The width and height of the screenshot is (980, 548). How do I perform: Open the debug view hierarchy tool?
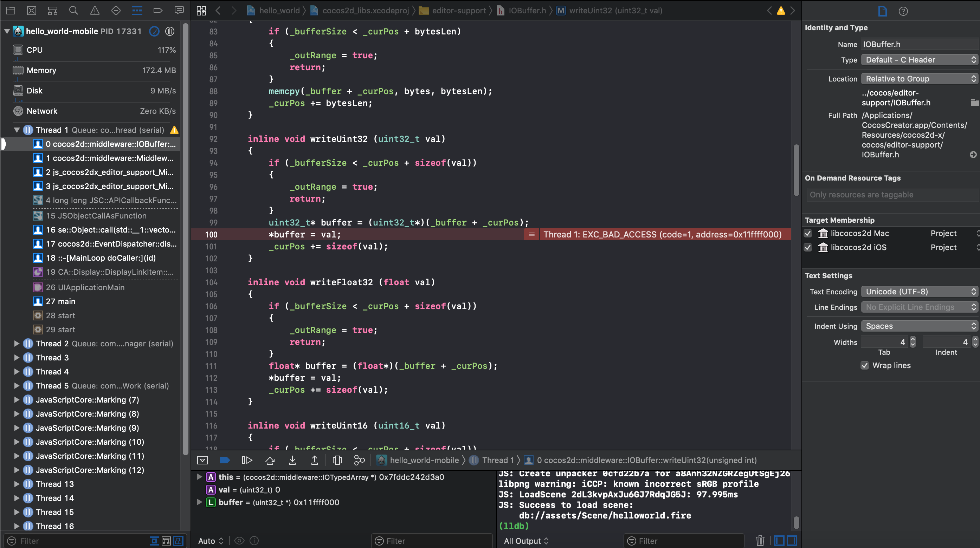coord(337,461)
